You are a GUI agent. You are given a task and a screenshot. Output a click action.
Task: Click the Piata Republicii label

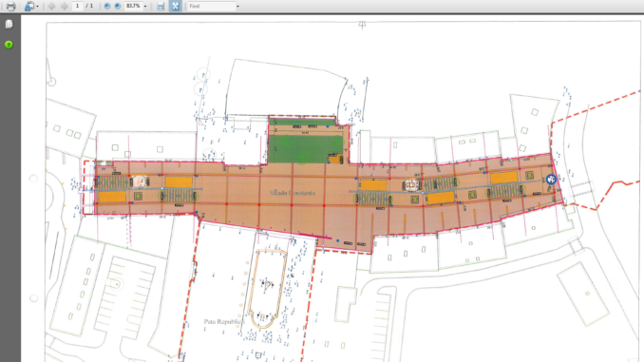[224, 321]
